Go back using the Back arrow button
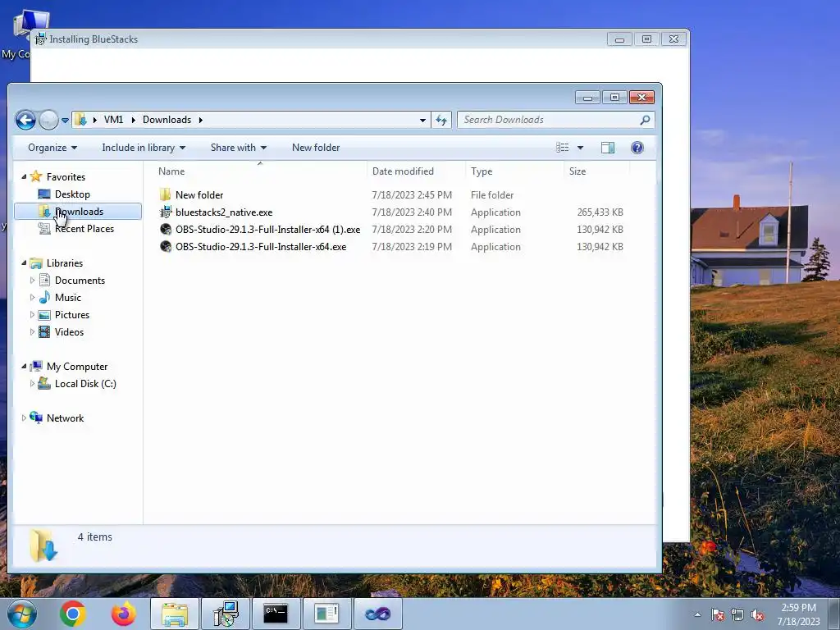The height and width of the screenshot is (630, 840). click(25, 120)
